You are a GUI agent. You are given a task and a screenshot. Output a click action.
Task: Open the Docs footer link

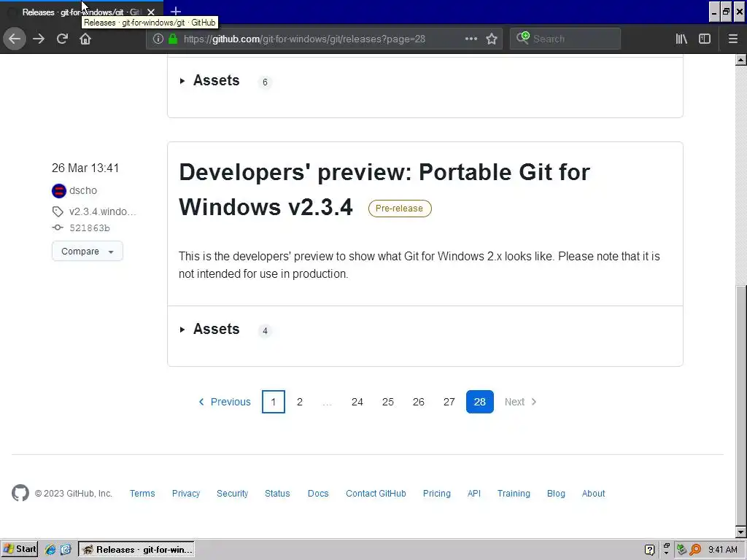tap(318, 494)
